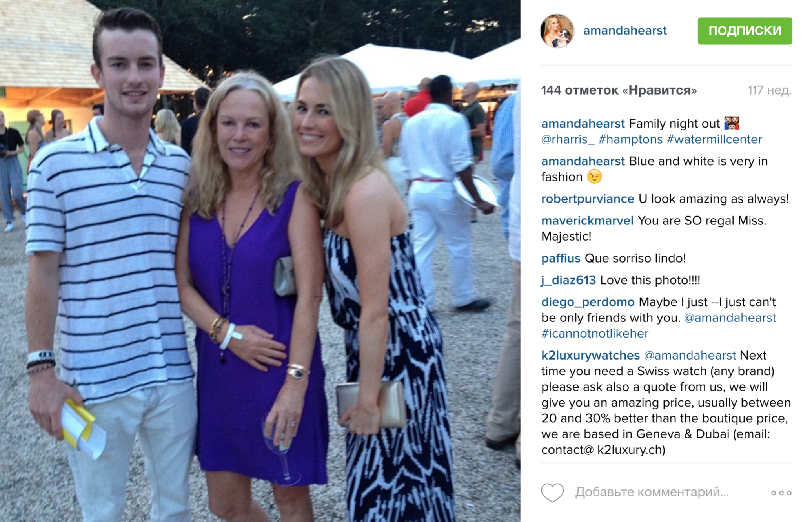
Task: Click the 117 нед. post timestamp
Action: tap(769, 90)
